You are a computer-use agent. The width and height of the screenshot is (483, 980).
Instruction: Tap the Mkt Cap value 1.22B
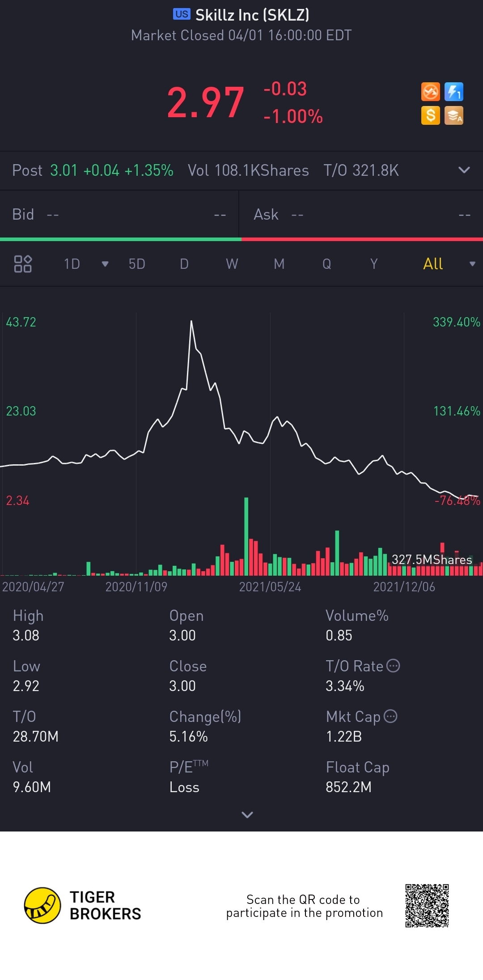[x=343, y=737]
